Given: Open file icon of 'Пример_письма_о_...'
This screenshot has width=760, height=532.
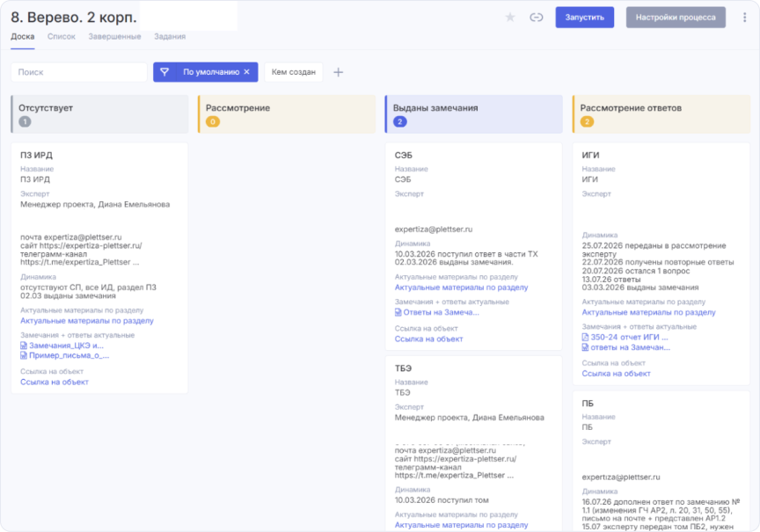Looking at the screenshot, I should [x=24, y=355].
